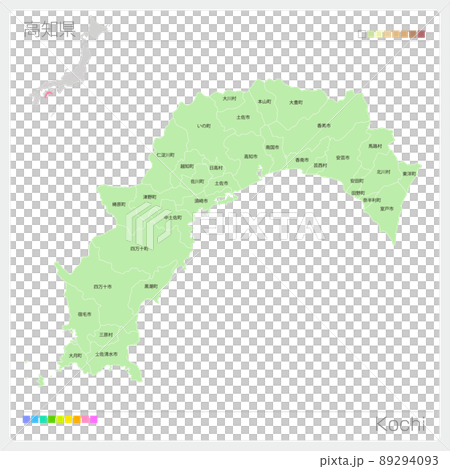Click the 須崎市 label on the map
This screenshot has height=469, width=450.
tap(201, 201)
